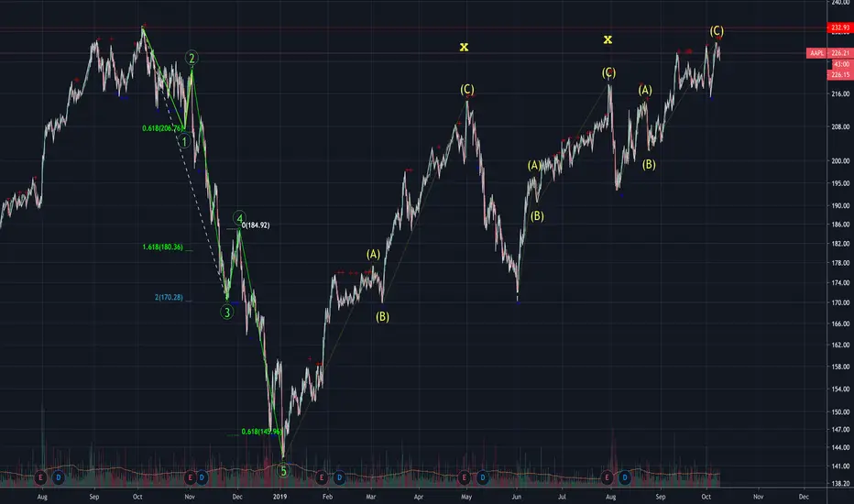Select the green circled wave 5 label
Image resolution: width=854 pixels, height=504 pixels.
282,471
